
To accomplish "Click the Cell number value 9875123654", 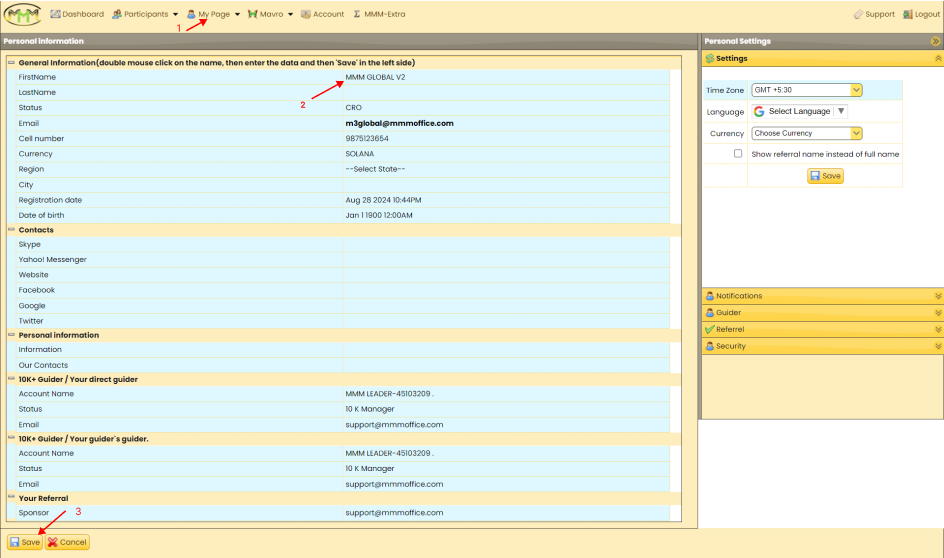I will pyautogui.click(x=367, y=138).
